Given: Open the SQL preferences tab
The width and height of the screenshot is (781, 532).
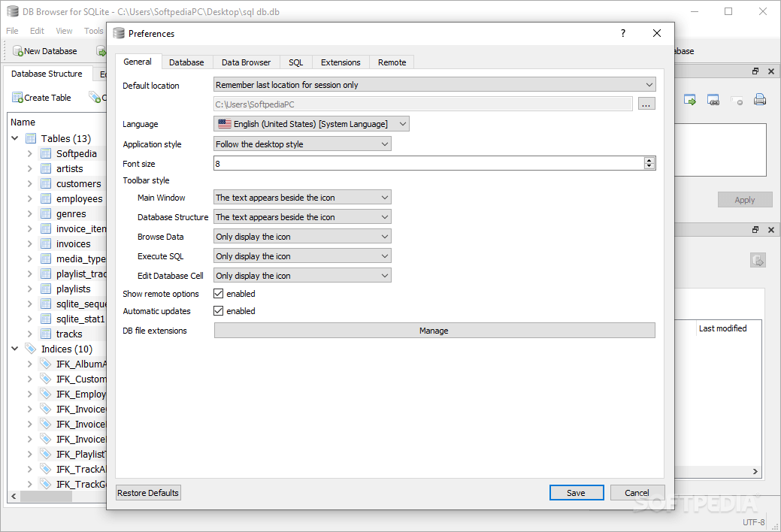Looking at the screenshot, I should pos(296,62).
